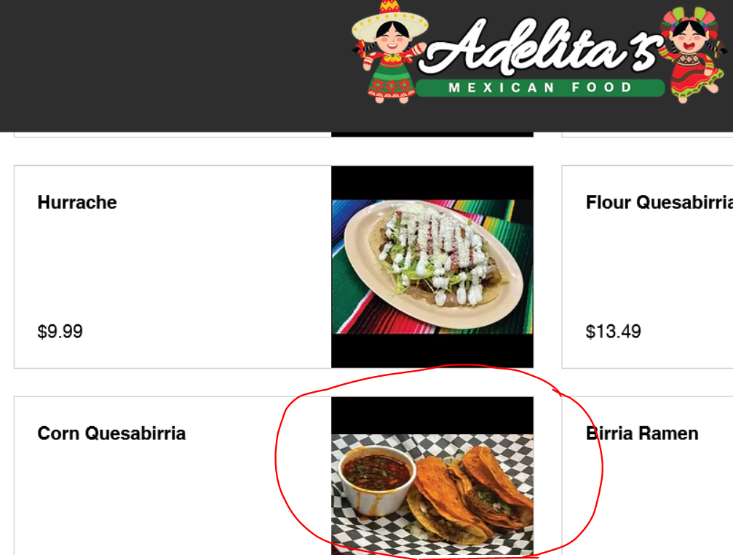Viewport: 733px width, 560px height.
Task: Open the Birria Ramen item title
Action: point(642,433)
